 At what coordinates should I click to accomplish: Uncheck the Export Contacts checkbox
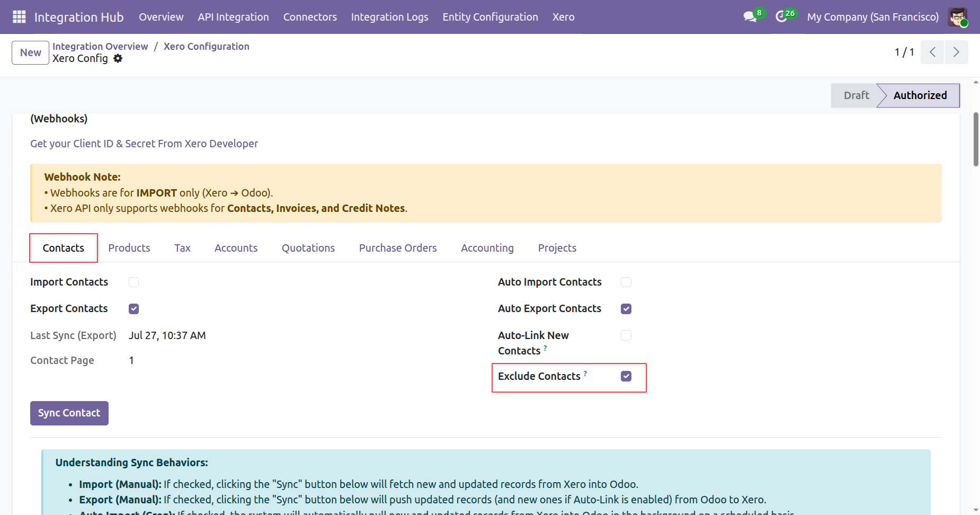[x=133, y=309]
